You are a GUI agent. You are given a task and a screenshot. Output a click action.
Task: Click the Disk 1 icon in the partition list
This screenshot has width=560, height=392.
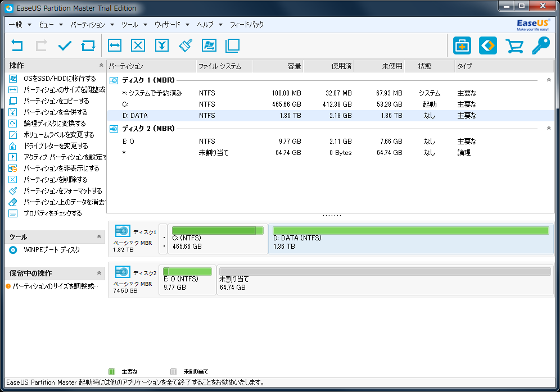(114, 80)
